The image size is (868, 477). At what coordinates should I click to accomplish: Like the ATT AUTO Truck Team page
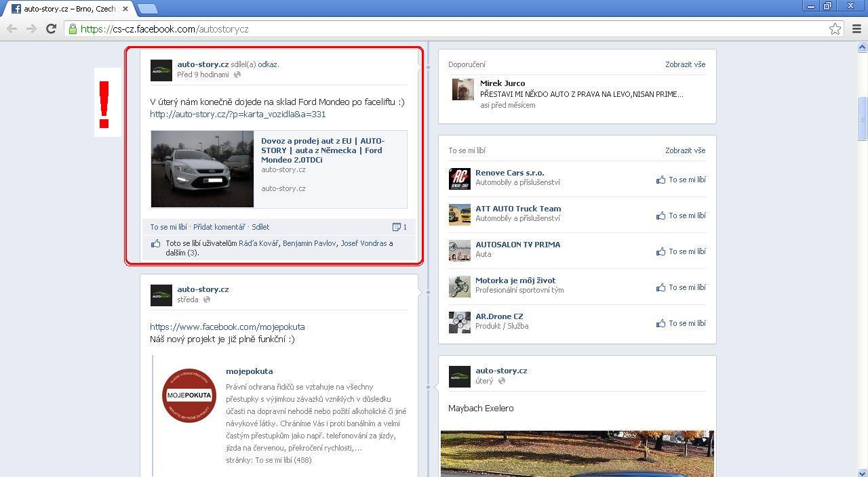click(681, 215)
